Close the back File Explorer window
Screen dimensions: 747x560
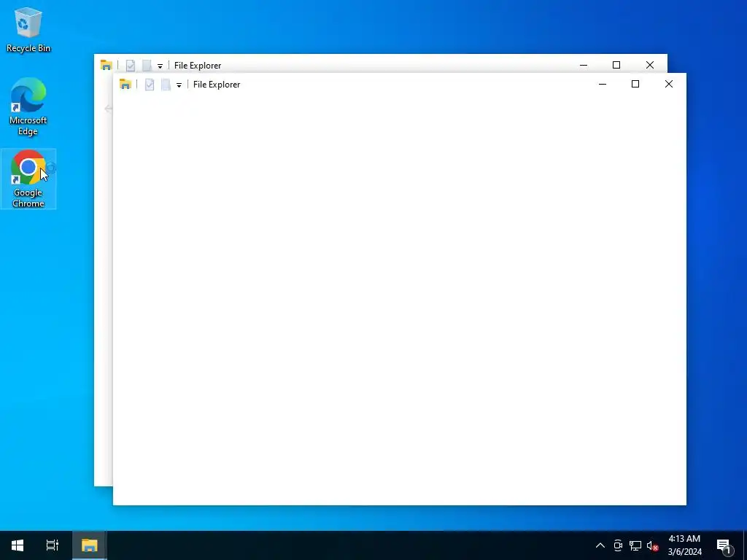click(650, 65)
